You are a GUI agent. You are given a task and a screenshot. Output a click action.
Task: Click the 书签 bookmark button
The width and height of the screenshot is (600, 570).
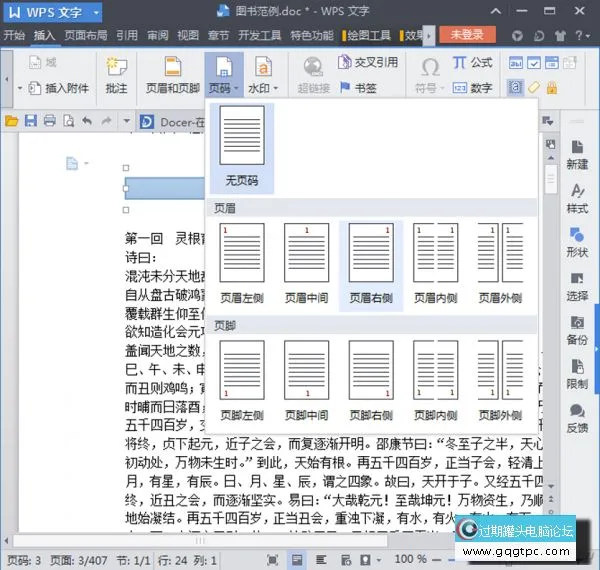click(x=359, y=88)
